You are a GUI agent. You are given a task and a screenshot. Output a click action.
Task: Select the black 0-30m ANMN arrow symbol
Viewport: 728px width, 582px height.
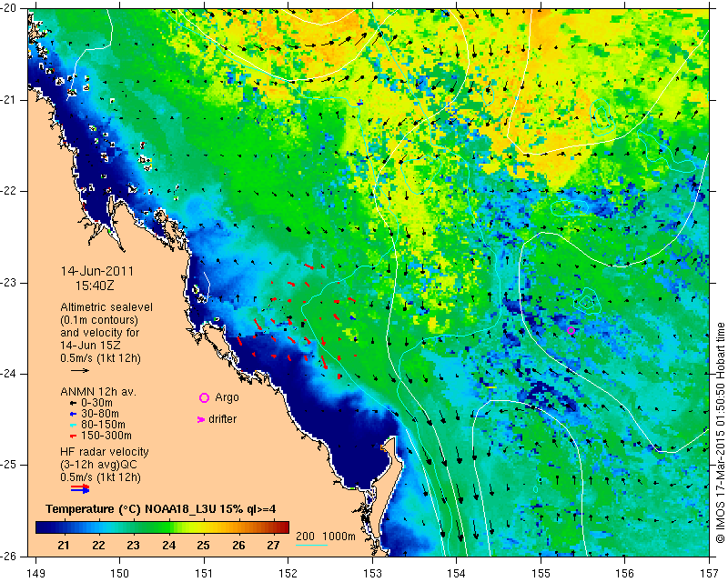pos(73,403)
